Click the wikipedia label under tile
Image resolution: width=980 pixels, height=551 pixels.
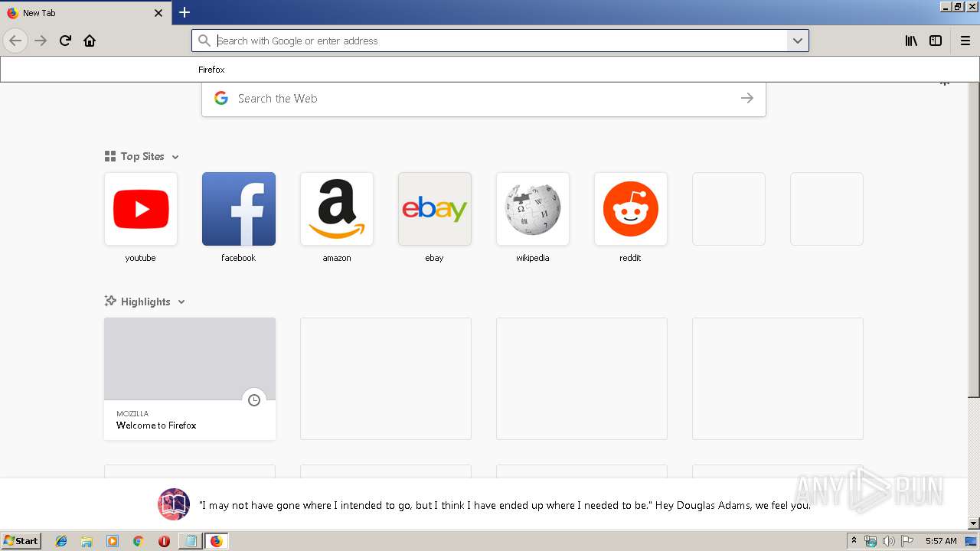(532, 258)
